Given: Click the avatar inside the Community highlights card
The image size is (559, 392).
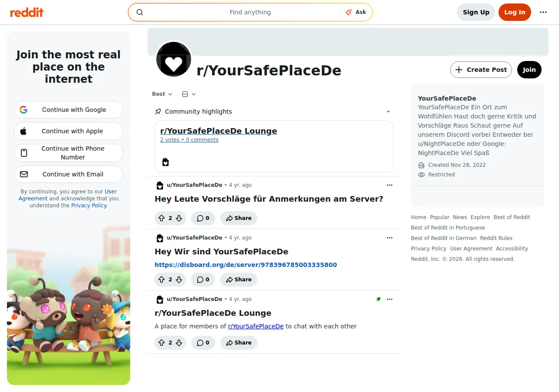Looking at the screenshot, I should (165, 162).
